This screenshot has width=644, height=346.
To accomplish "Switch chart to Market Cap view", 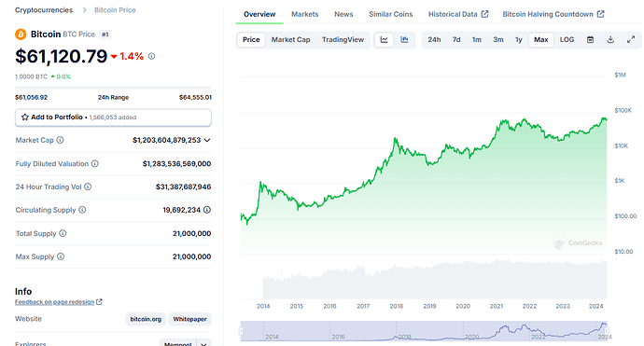I will tap(291, 40).
